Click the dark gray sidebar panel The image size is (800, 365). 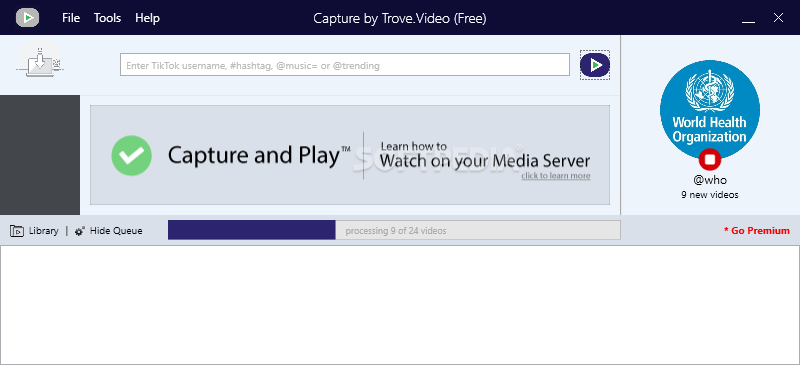pos(40,155)
